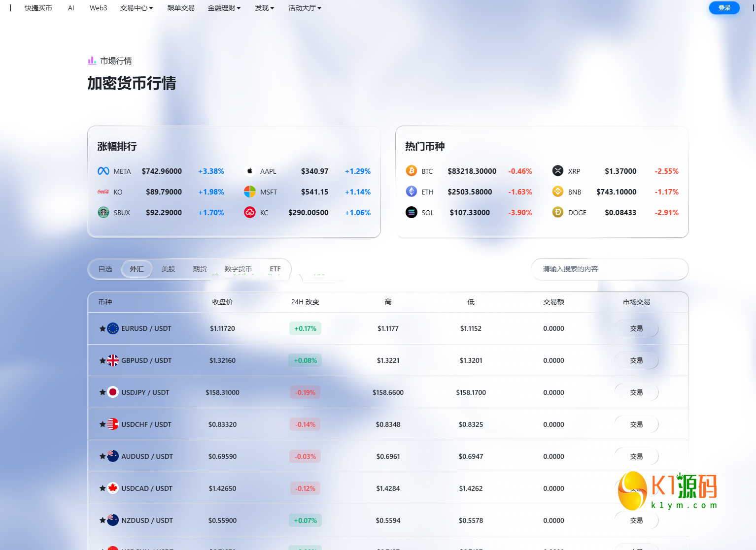Click the Microsoft MSFT logo icon

pyautogui.click(x=250, y=192)
